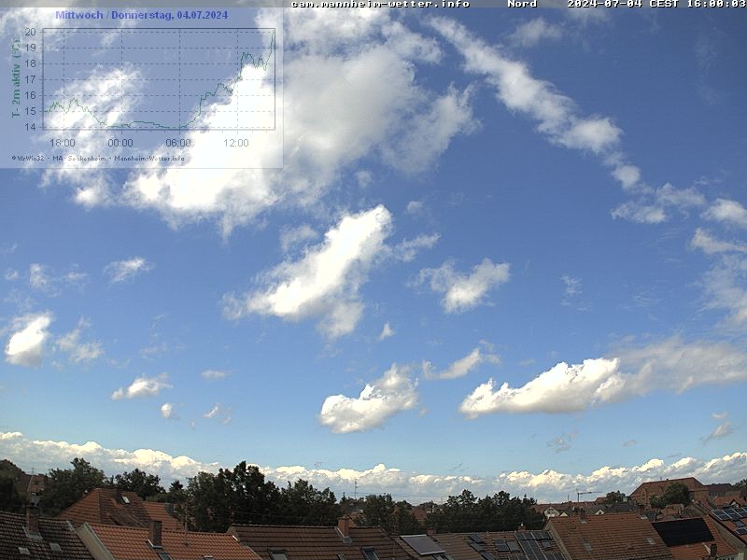The width and height of the screenshot is (747, 560).
Task: Click the 17 degree axis label
Action: [30, 79]
